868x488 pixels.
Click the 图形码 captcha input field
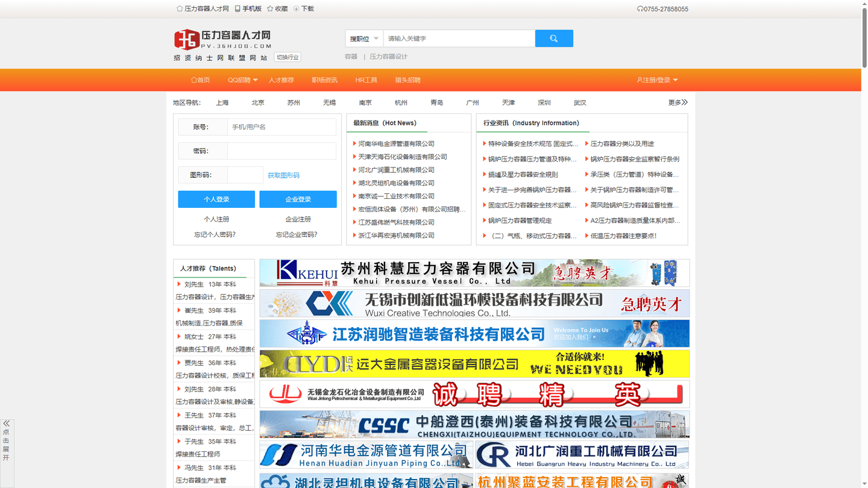tap(245, 175)
